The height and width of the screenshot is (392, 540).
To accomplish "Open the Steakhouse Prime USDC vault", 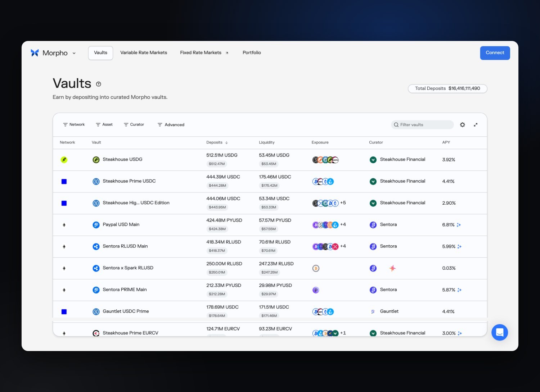I will click(x=129, y=181).
